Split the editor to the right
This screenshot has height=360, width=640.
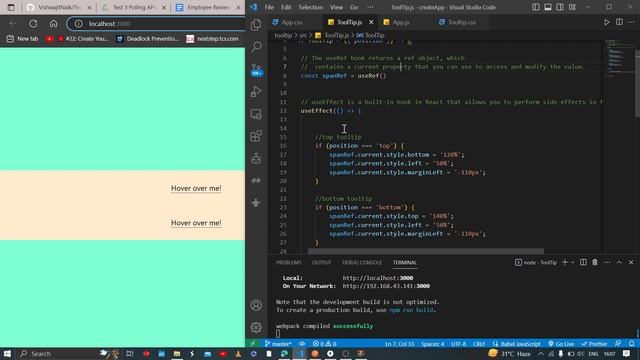tap(619, 22)
